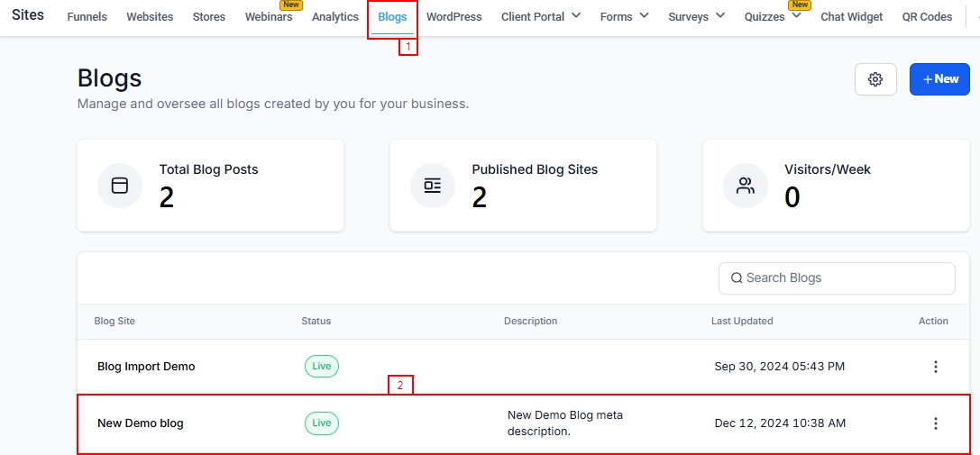980x455 pixels.
Task: Open the Blog Import Demo site
Action: point(146,367)
